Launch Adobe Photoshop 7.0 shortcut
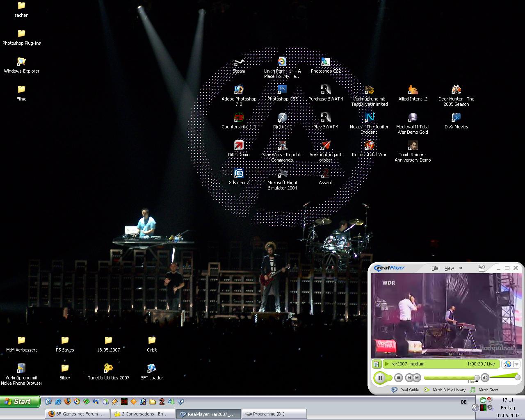The height and width of the screenshot is (420, 525). [x=239, y=96]
